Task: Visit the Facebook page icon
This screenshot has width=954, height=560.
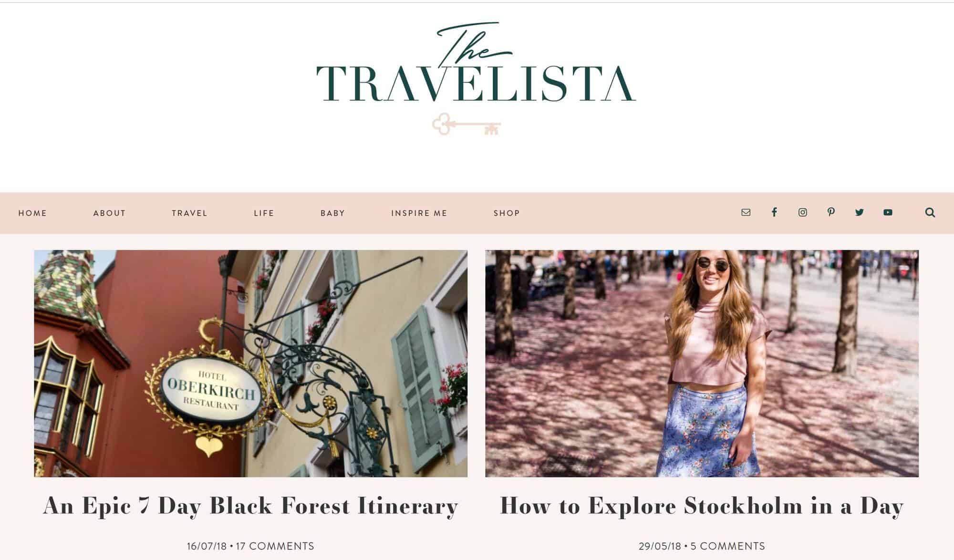Action: coord(774,212)
